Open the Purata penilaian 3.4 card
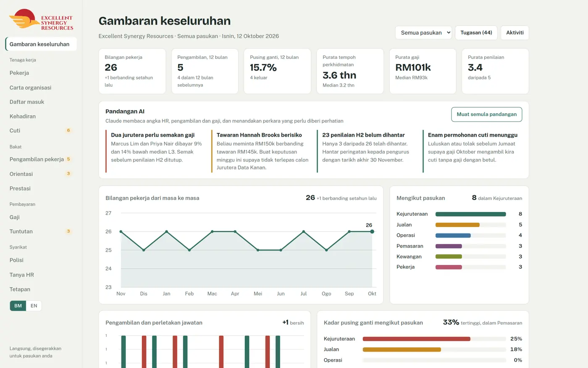 tap(495, 71)
